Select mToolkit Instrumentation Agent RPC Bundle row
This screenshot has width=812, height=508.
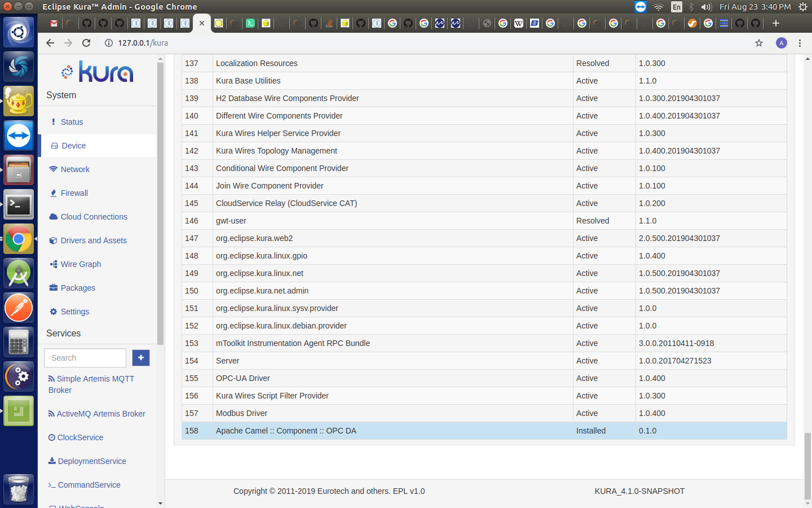click(484, 343)
